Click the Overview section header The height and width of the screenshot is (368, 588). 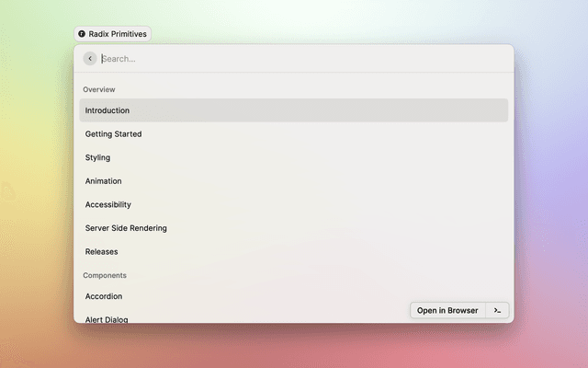pyautogui.click(x=99, y=89)
